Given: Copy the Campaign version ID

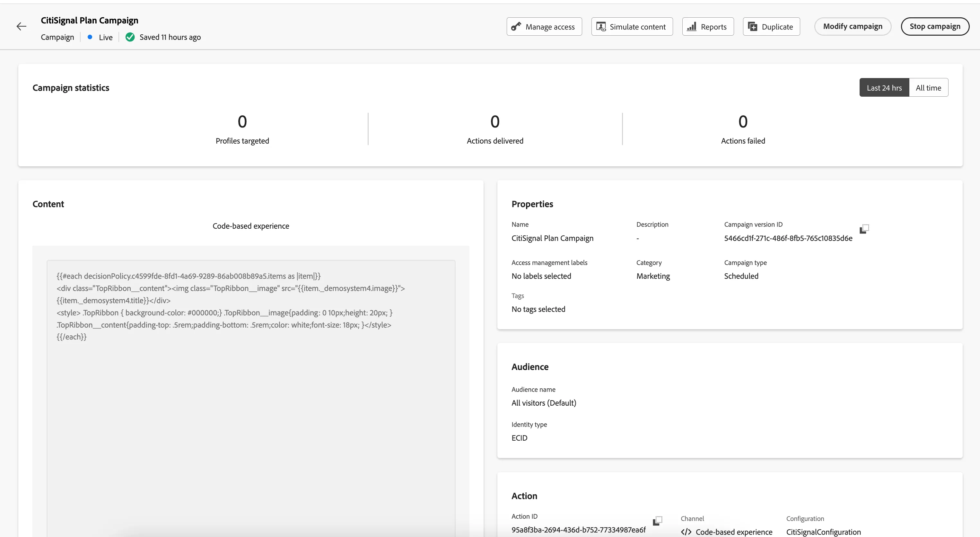Looking at the screenshot, I should (x=864, y=229).
